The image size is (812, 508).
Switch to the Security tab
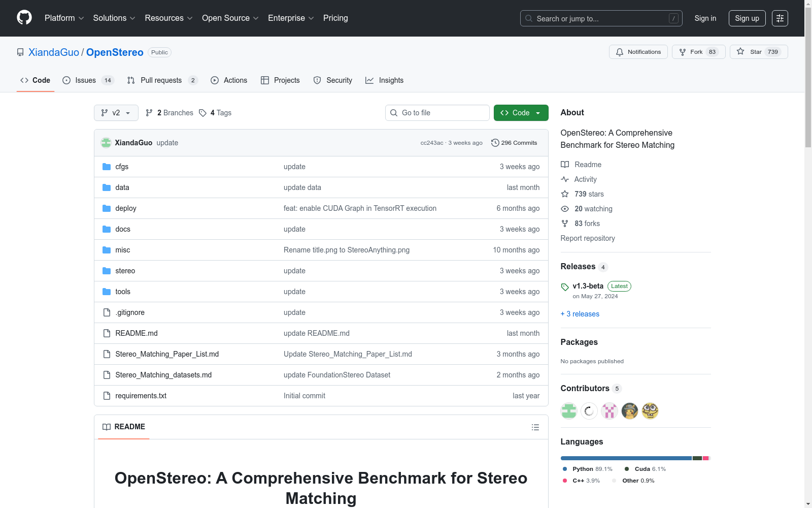[x=333, y=80]
